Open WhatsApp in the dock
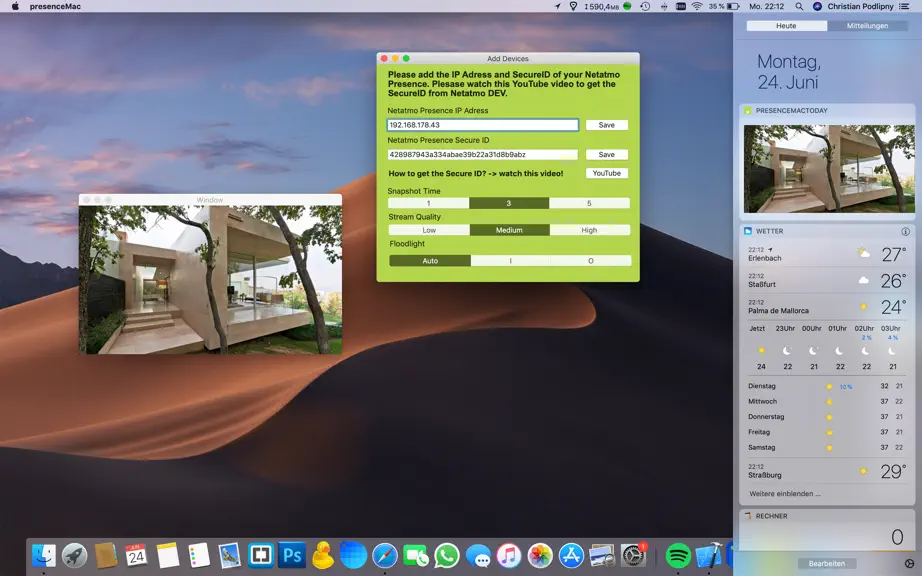This screenshot has width=922, height=576. click(447, 555)
